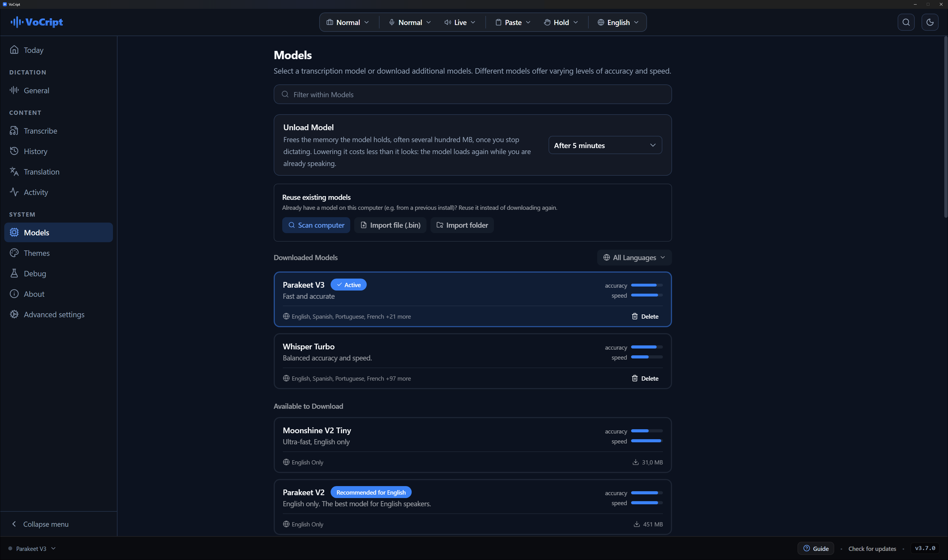This screenshot has height=560, width=948.
Task: Click Filter within Models field
Action: (473, 94)
